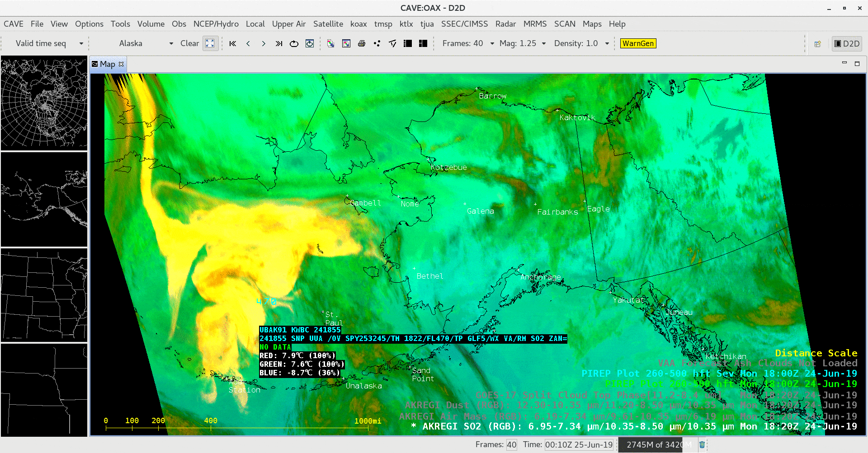Jump to the first frame
The width and height of the screenshot is (868, 453).
click(x=233, y=43)
